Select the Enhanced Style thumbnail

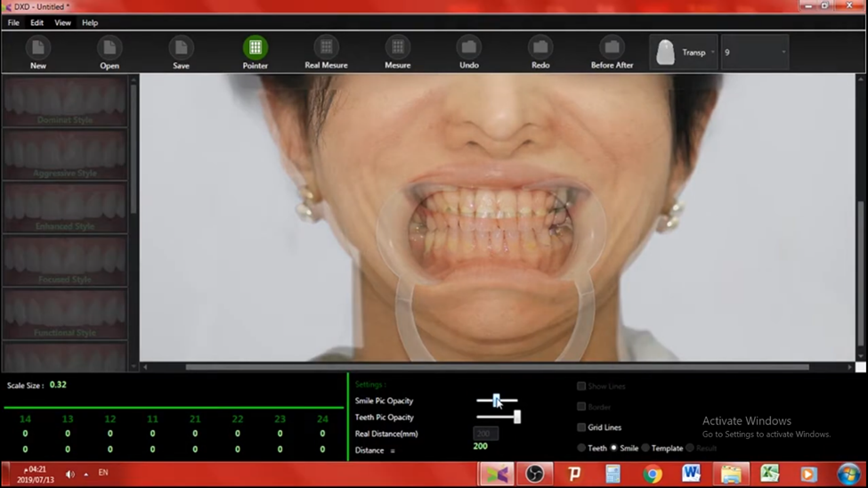coord(65,207)
